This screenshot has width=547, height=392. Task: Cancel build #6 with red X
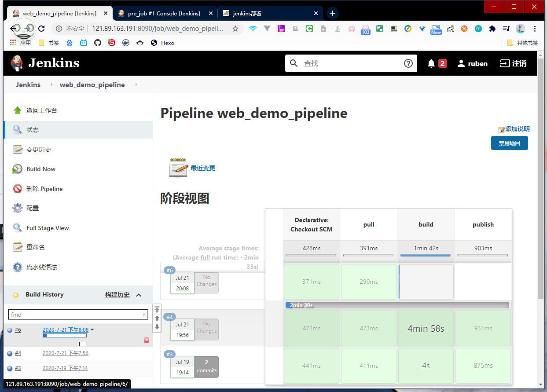pos(147,340)
